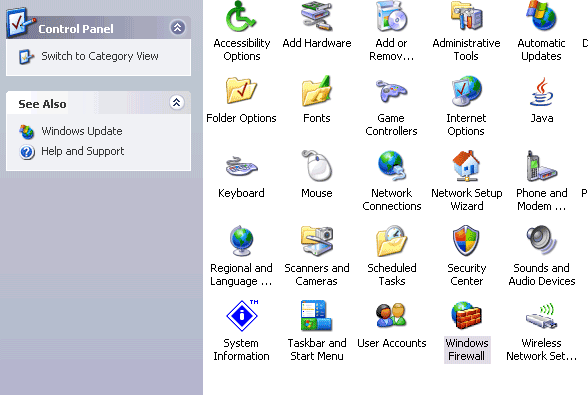Open User Accounts icon
Image resolution: width=588 pixels, height=395 pixels.
coord(392,315)
